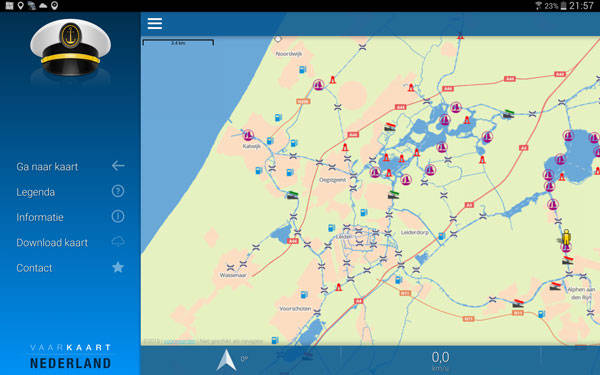The width and height of the screenshot is (600, 375).
Task: Click the arrow icon beside Ga naar kaart
Action: [118, 166]
